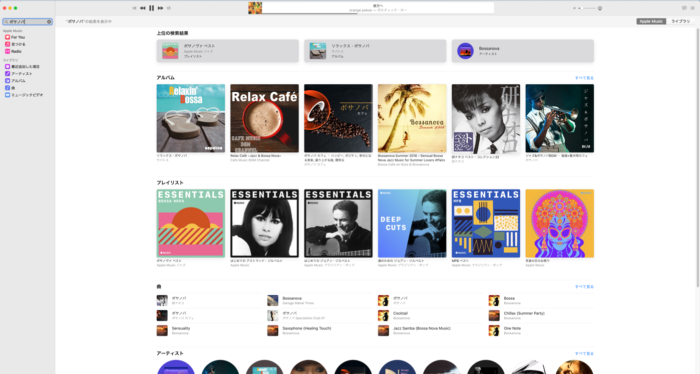The height and width of the screenshot is (374, 700).
Task: Click すべて見る next to the アルバム heading
Action: coord(584,78)
